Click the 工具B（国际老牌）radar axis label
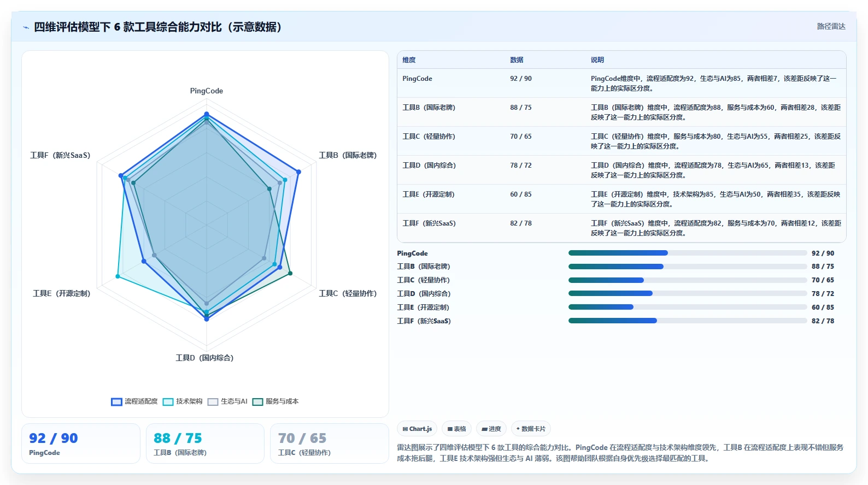 (348, 155)
